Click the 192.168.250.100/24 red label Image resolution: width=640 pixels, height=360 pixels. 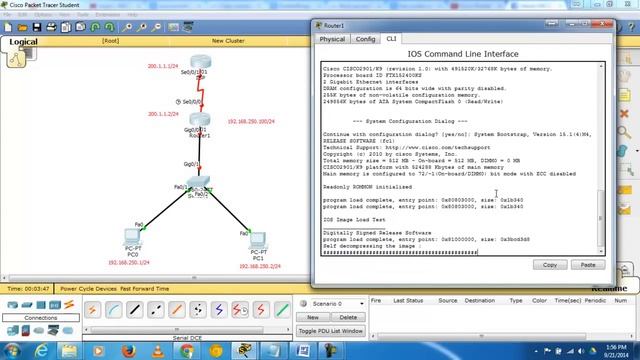click(251, 121)
